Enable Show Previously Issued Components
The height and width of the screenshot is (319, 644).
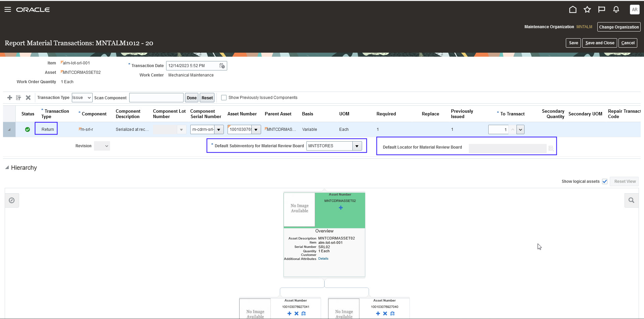tap(224, 98)
